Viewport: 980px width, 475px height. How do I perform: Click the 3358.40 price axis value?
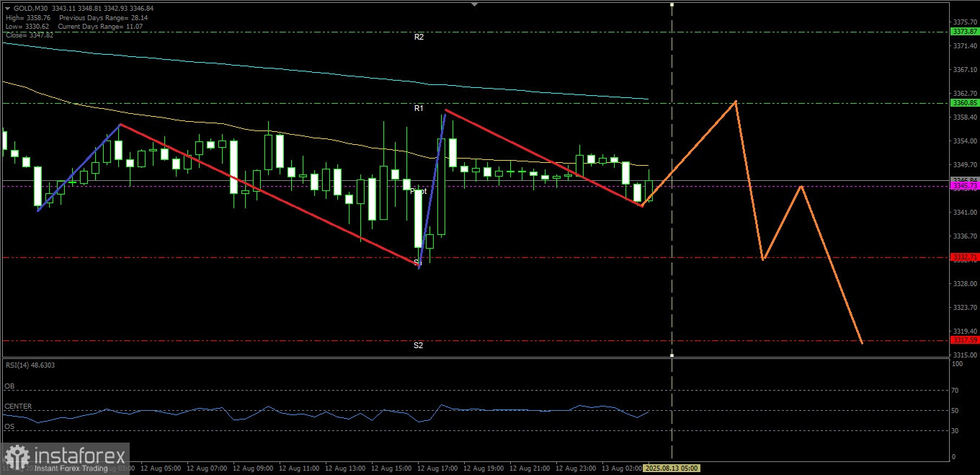965,117
